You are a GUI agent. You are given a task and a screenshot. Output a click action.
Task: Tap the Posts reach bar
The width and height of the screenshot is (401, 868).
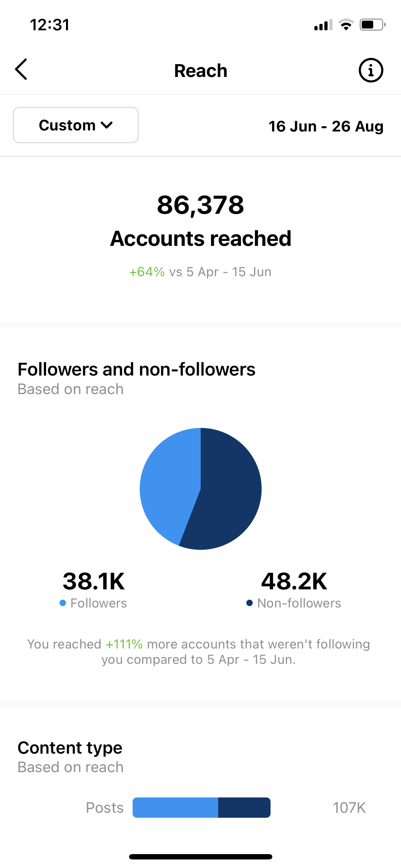(x=201, y=807)
